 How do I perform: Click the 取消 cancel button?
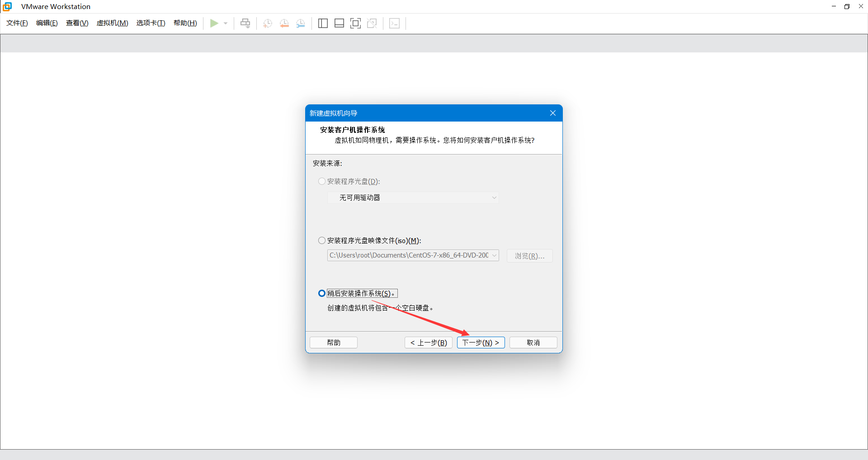tap(533, 343)
